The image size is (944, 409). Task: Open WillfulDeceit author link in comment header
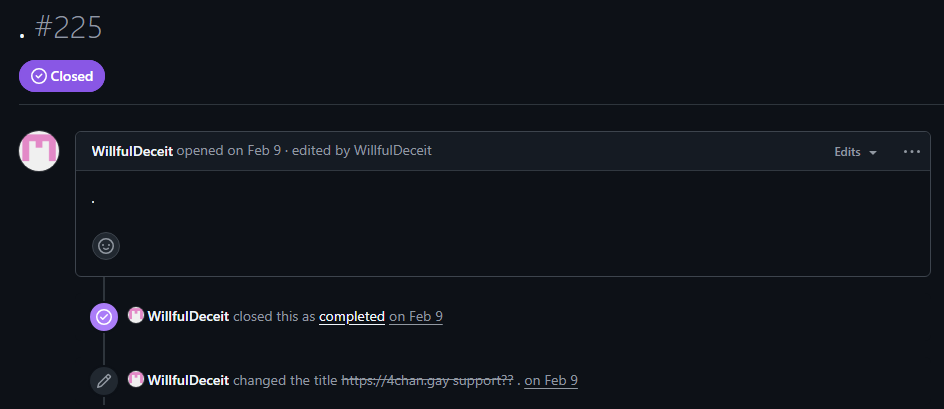132,151
